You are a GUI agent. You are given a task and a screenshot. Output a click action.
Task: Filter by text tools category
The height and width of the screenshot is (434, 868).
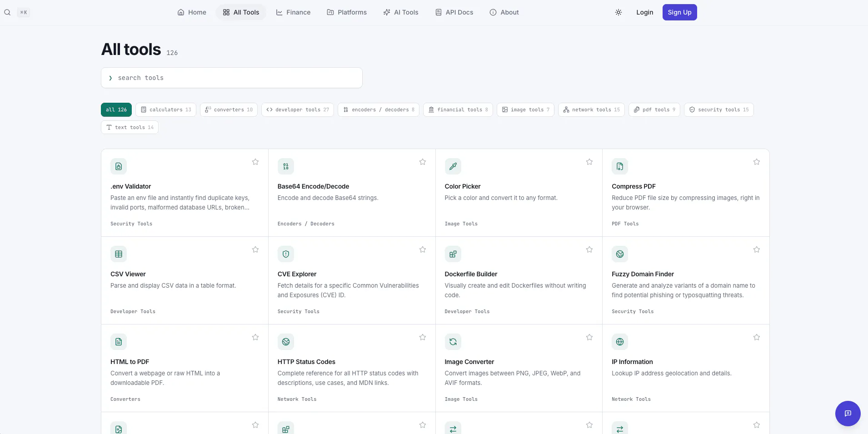click(x=130, y=127)
